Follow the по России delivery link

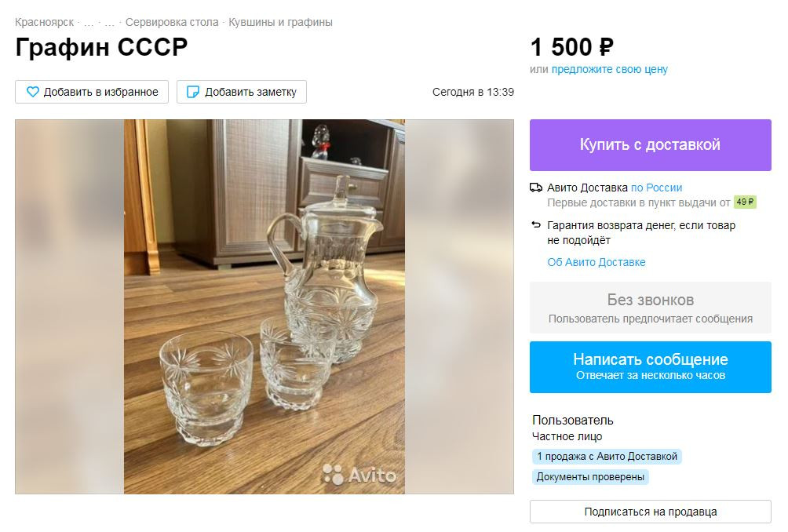(656, 188)
